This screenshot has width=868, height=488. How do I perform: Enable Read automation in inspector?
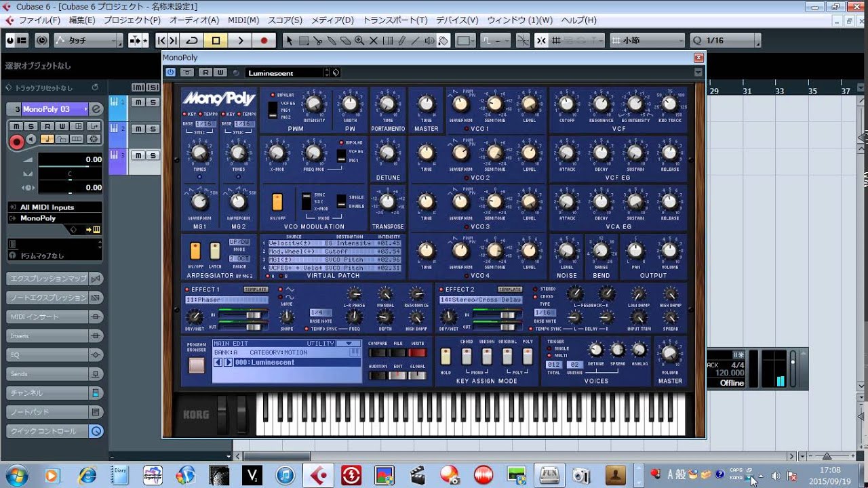46,126
